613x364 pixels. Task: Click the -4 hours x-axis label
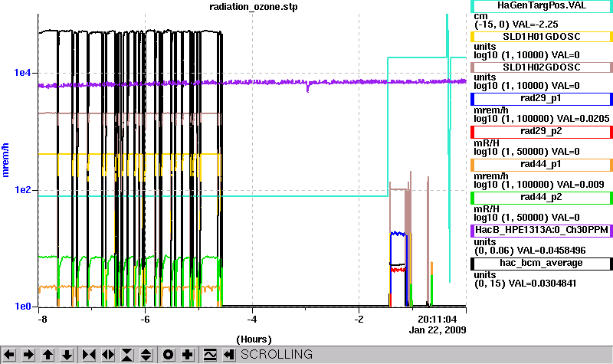click(252, 319)
